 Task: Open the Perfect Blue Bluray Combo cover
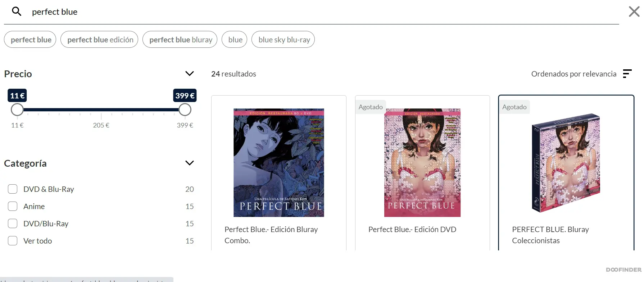pos(278,162)
